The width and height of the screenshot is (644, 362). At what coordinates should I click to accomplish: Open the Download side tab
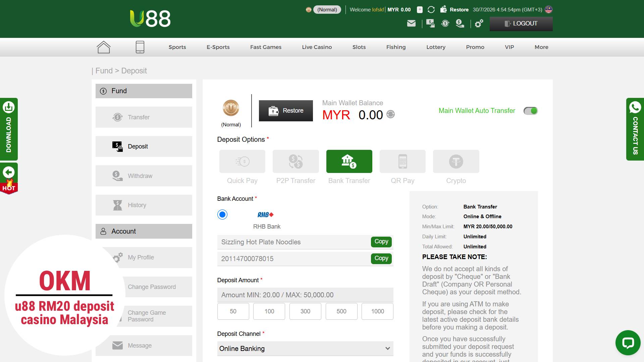point(9,129)
